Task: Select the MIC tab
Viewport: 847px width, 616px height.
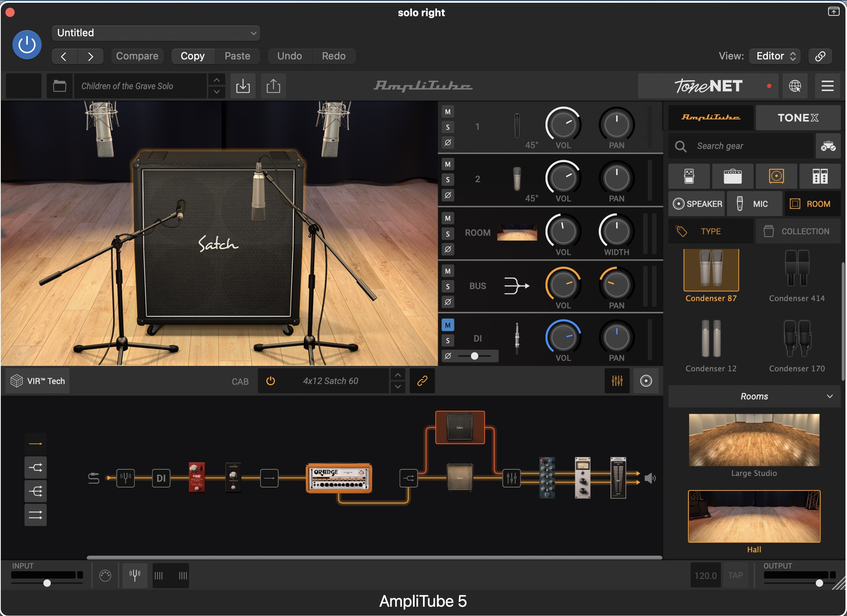Action: coord(754,204)
